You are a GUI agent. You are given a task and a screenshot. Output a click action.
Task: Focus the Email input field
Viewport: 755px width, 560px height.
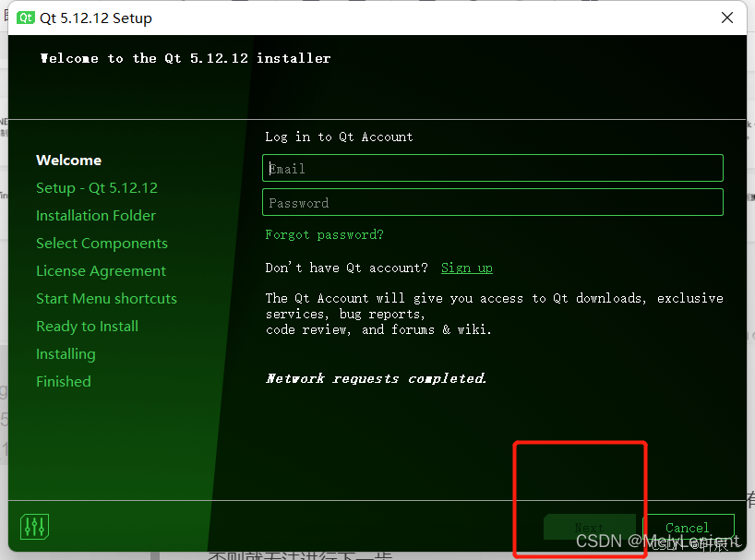(493, 168)
